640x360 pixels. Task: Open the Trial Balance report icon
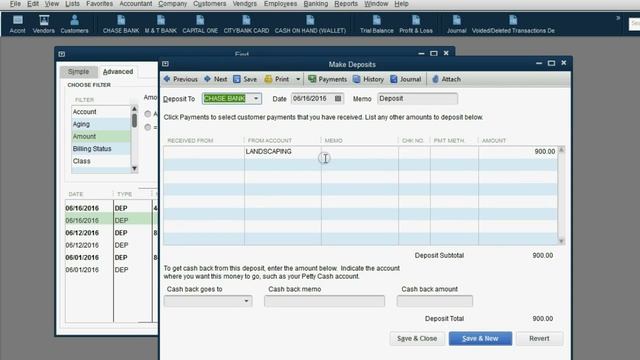377,24
